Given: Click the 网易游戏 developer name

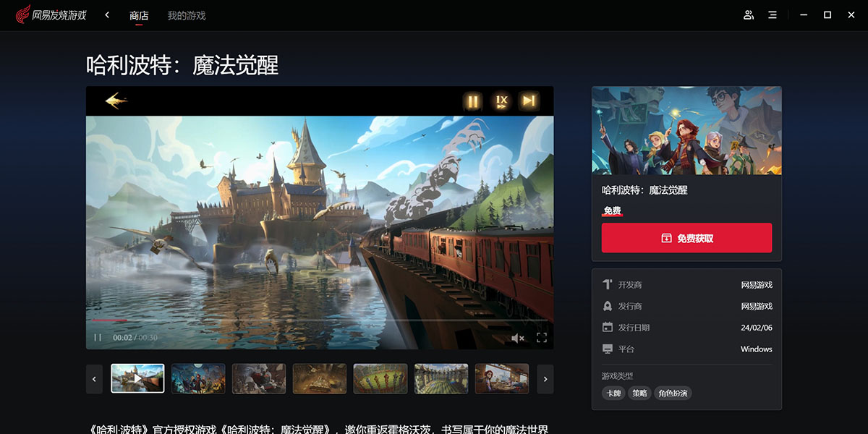Looking at the screenshot, I should 757,285.
